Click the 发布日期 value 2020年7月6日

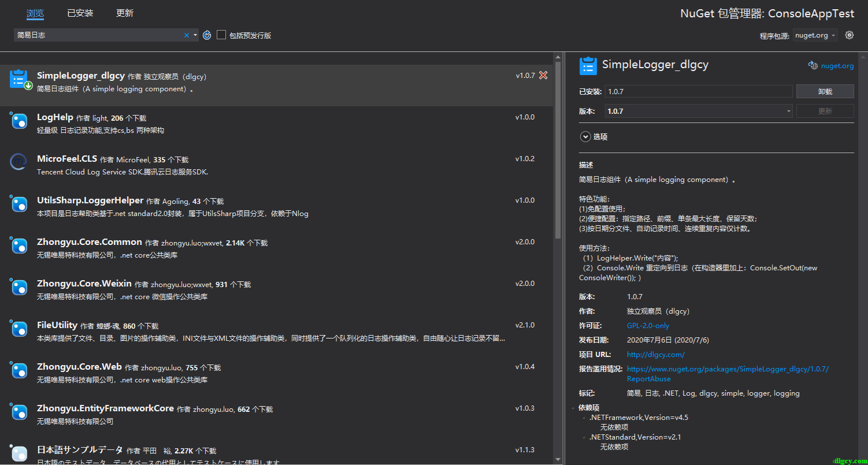pos(667,340)
